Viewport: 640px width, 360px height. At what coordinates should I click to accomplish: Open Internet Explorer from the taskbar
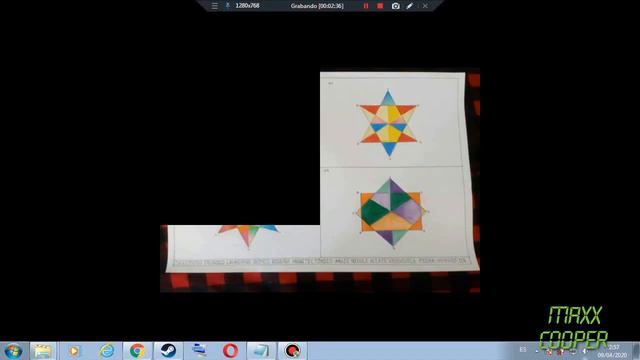tap(107, 351)
